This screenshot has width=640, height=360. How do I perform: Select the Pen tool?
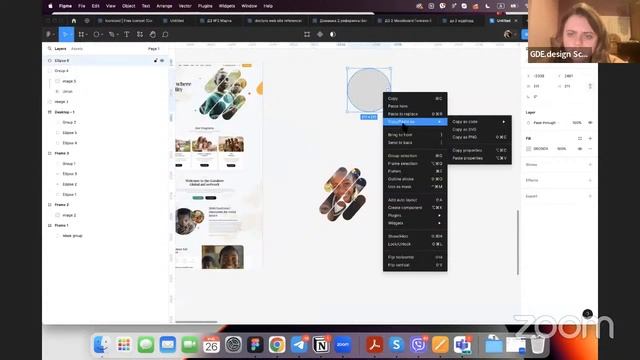tap(111, 34)
